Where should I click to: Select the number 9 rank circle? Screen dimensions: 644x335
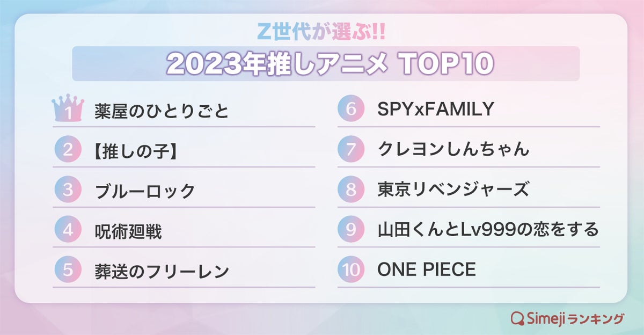tap(351, 230)
